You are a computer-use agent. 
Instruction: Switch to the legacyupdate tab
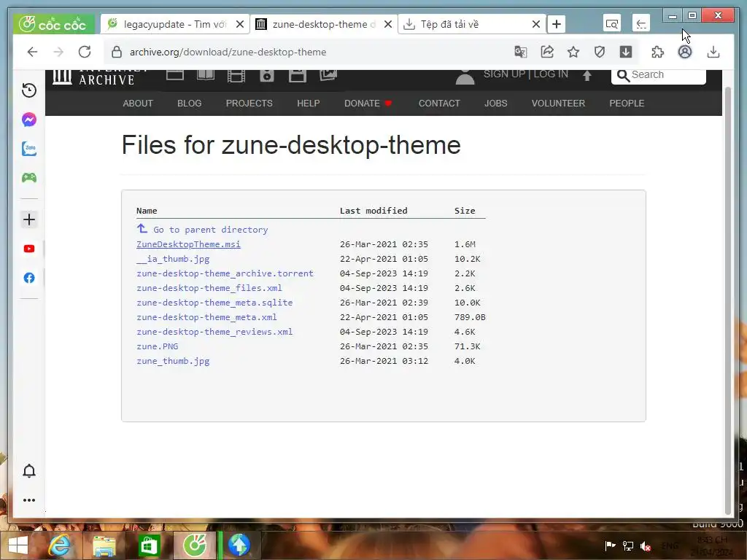tap(174, 24)
